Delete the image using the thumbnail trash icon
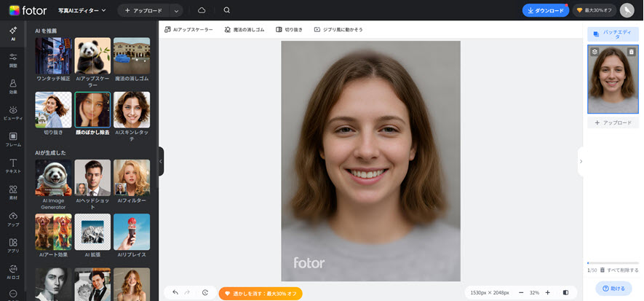The width and height of the screenshot is (644, 301). 631,52
